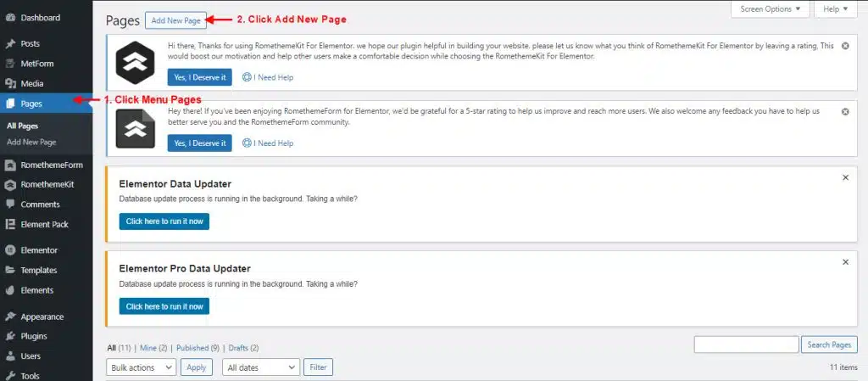Click the Comments bubble icon
This screenshot has width=868, height=381.
10,205
